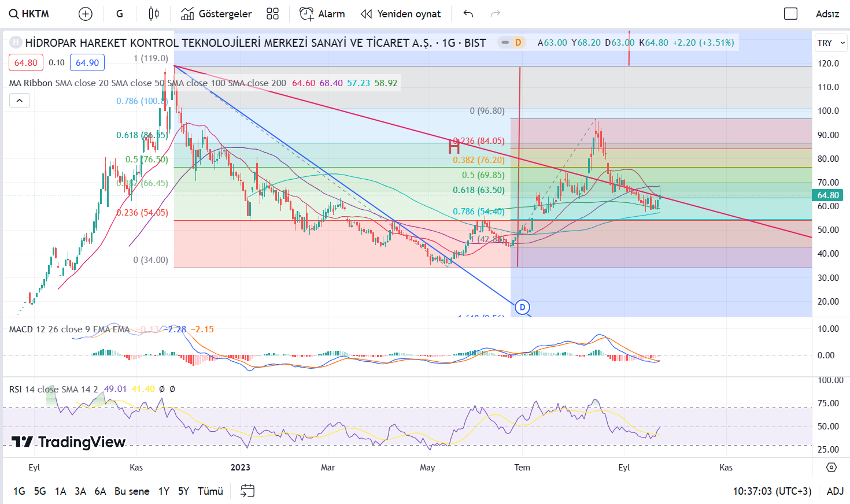Click the orange D status badge in header
This screenshot has width=850, height=504.
coord(518,43)
